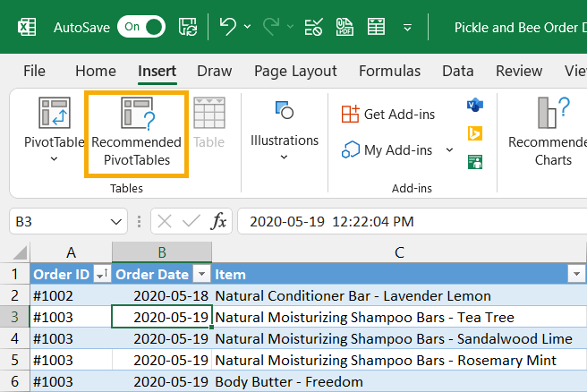
Task: Switch to the Formulas tab
Action: pos(390,71)
